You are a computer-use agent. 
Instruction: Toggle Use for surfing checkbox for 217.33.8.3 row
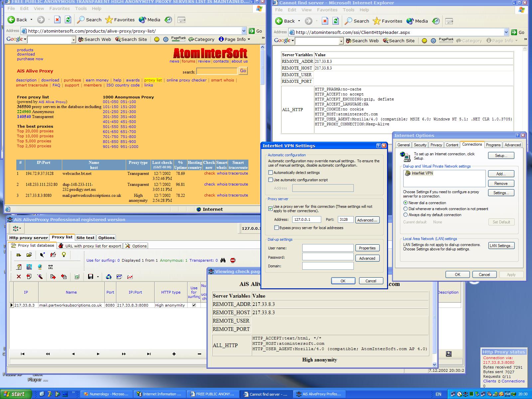(x=194, y=305)
